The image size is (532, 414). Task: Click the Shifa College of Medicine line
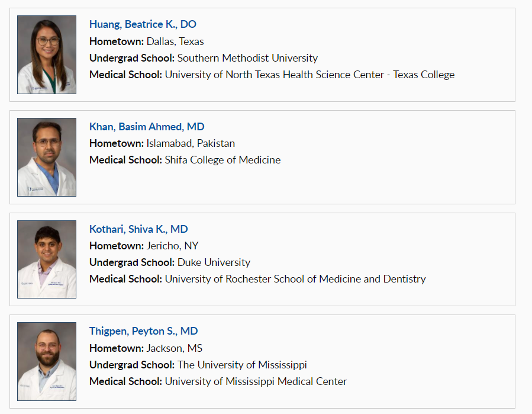pos(223,160)
